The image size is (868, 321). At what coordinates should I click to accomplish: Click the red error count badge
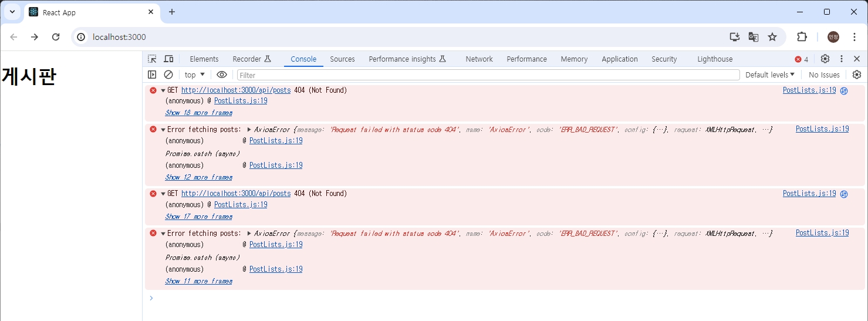(x=802, y=59)
